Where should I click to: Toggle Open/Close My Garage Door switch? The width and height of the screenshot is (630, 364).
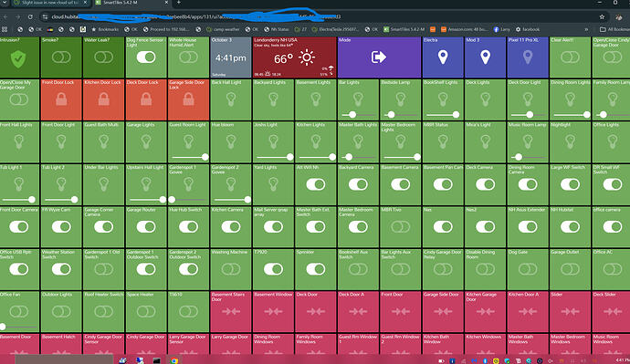click(x=19, y=99)
